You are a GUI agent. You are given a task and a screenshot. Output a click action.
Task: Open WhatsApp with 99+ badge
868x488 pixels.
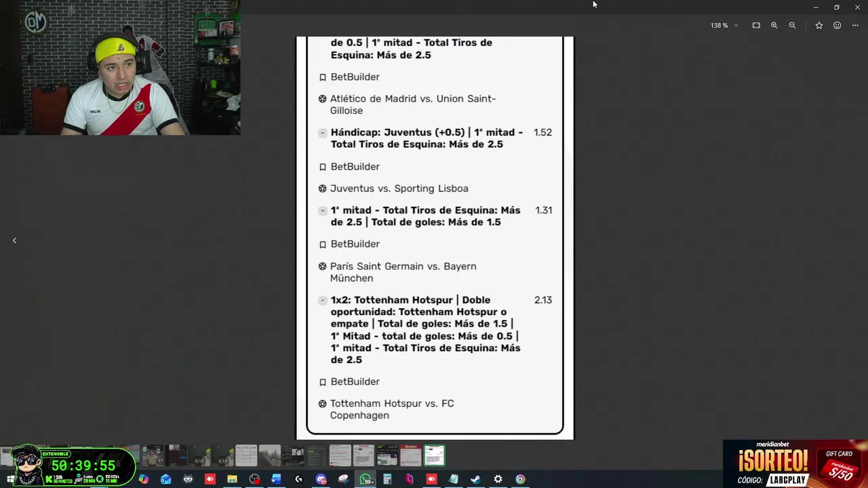click(x=366, y=479)
